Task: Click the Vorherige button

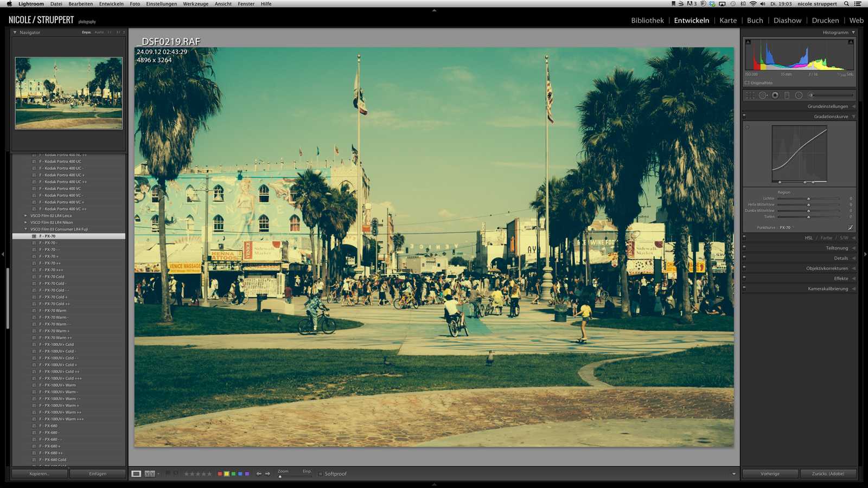Action: tap(770, 474)
